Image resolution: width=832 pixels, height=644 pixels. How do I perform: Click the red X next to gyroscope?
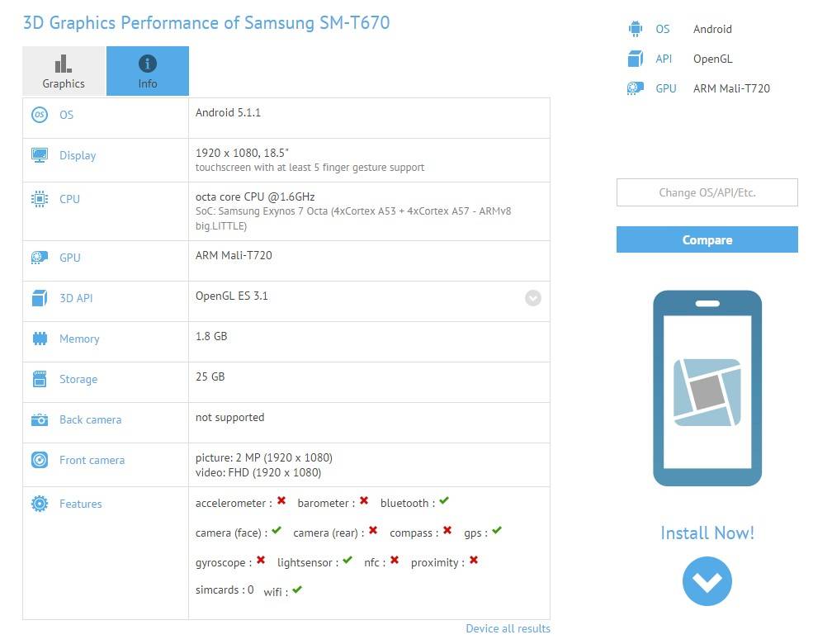[261, 560]
